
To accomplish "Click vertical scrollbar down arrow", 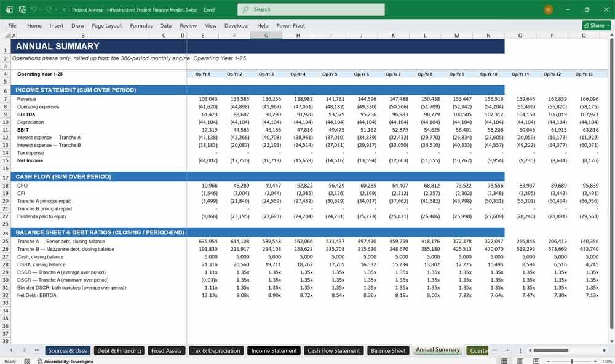I will click(611, 342).
